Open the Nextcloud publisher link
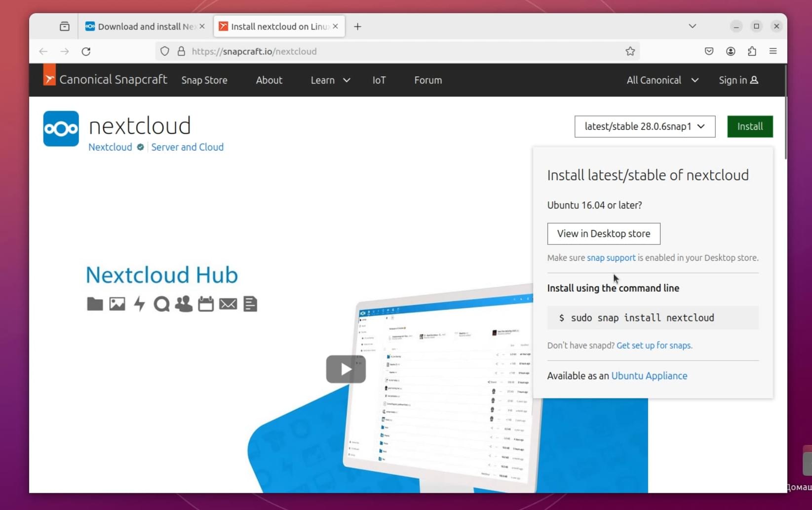This screenshot has height=510, width=812. coord(110,147)
